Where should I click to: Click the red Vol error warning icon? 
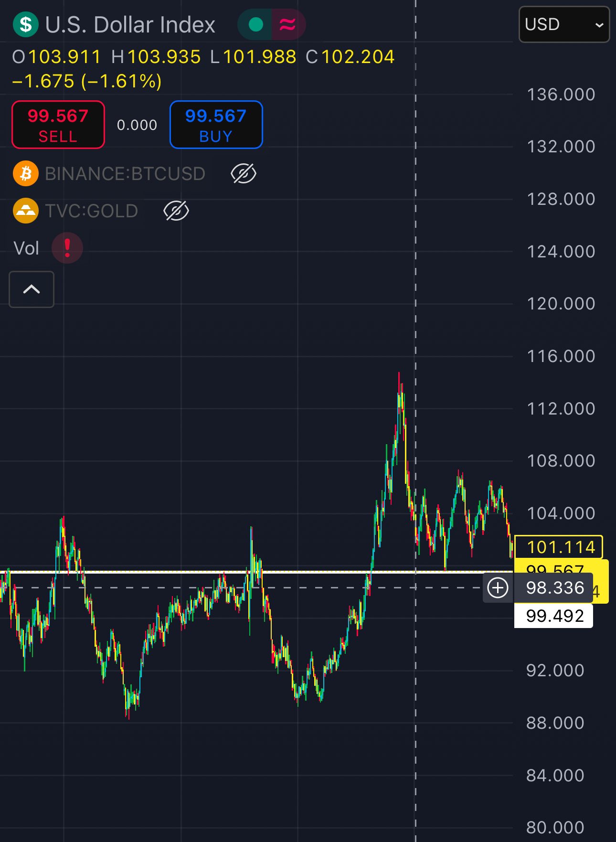click(x=67, y=248)
